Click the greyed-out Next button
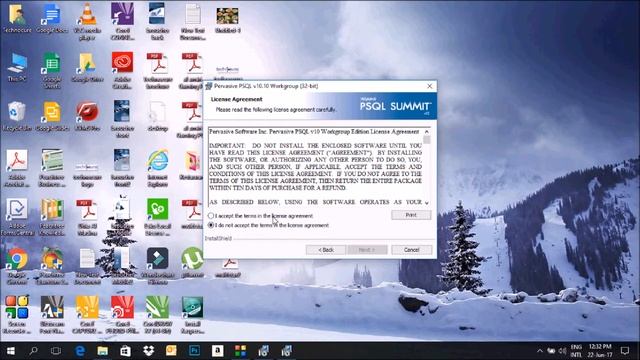The image size is (640, 360). point(367,250)
